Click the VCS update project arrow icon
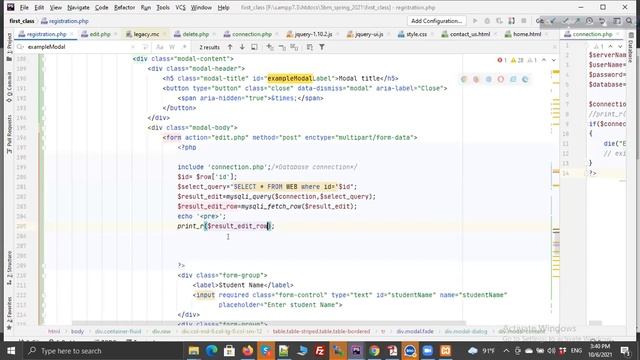The height and width of the screenshot is (360, 640). (x=553, y=21)
